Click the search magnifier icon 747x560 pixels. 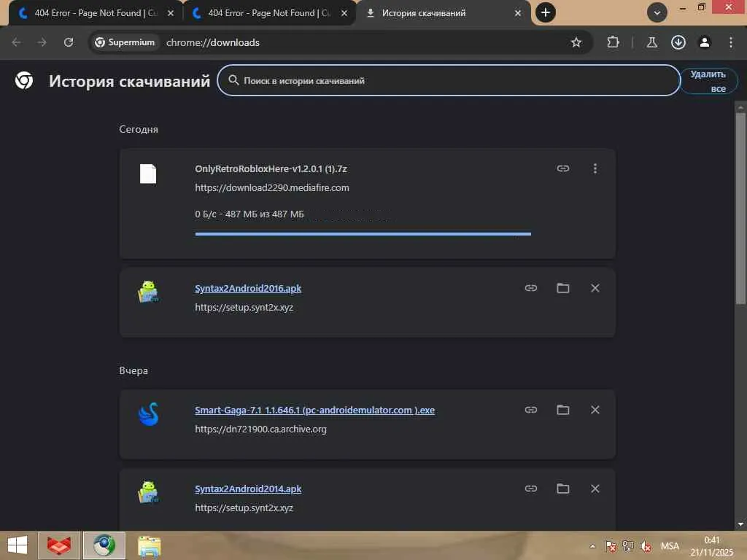233,80
